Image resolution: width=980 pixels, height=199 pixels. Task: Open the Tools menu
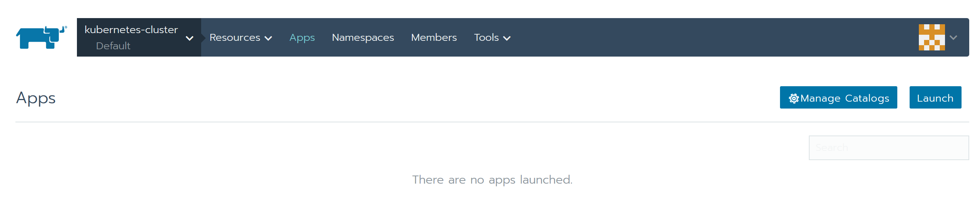[486, 37]
